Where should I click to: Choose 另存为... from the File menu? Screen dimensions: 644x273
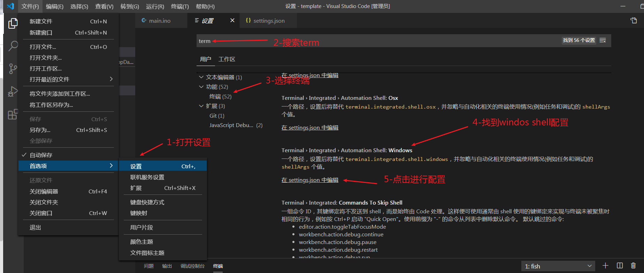pyautogui.click(x=68, y=130)
